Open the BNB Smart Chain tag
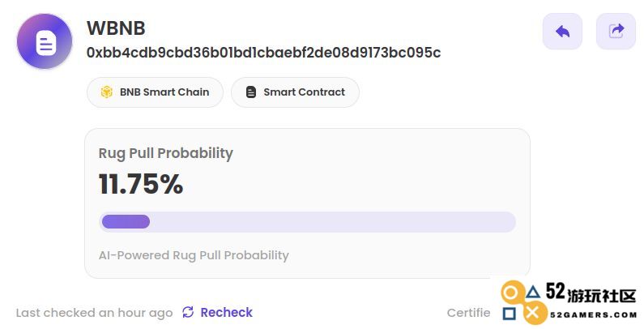 [156, 92]
